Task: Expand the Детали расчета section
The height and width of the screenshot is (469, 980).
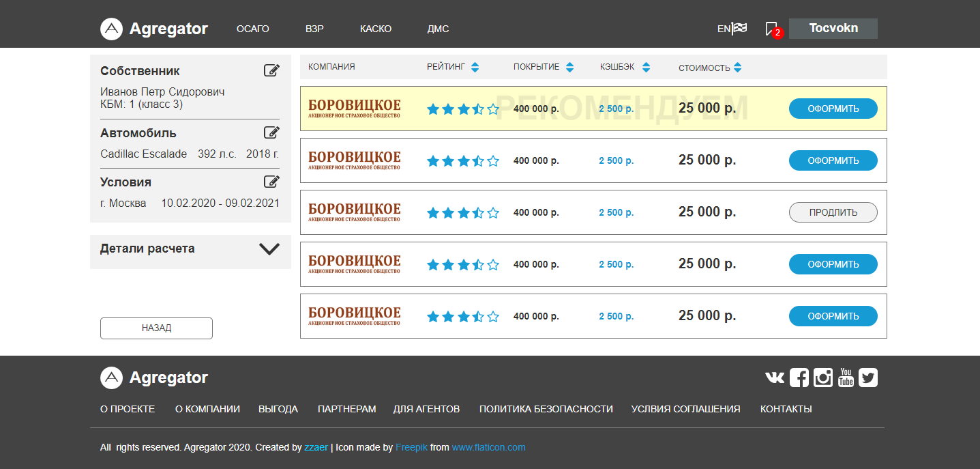Action: 269,249
